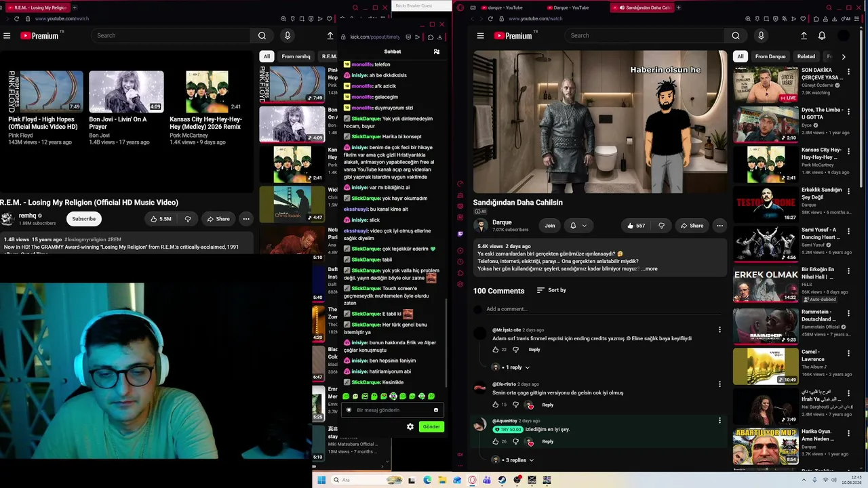Image resolution: width=868 pixels, height=488 pixels.
Task: Start voice search in the Darque window
Action: pyautogui.click(x=761, y=36)
